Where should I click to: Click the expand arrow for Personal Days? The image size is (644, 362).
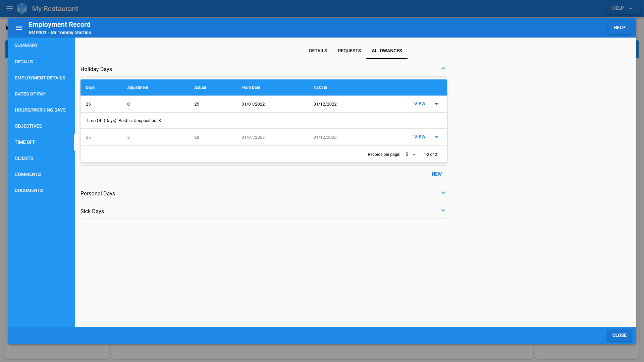[443, 193]
